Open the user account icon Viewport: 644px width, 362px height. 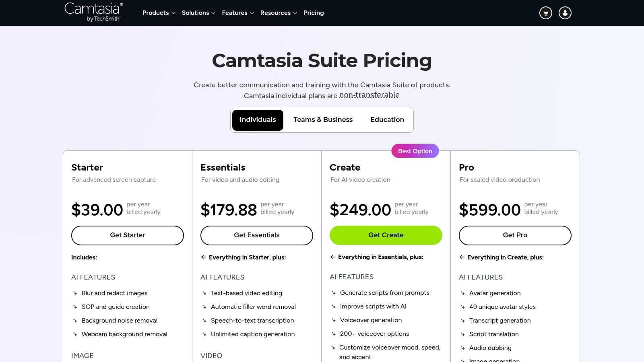point(565,13)
